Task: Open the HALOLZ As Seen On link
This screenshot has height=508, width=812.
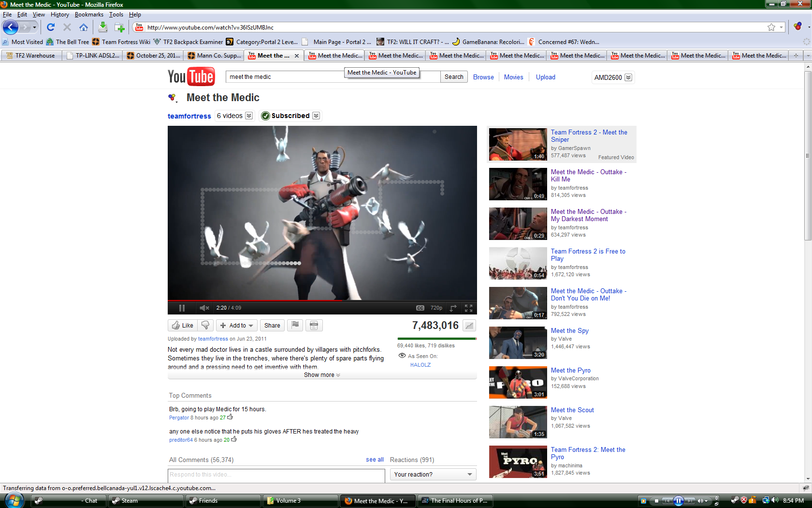Action: [420, 365]
